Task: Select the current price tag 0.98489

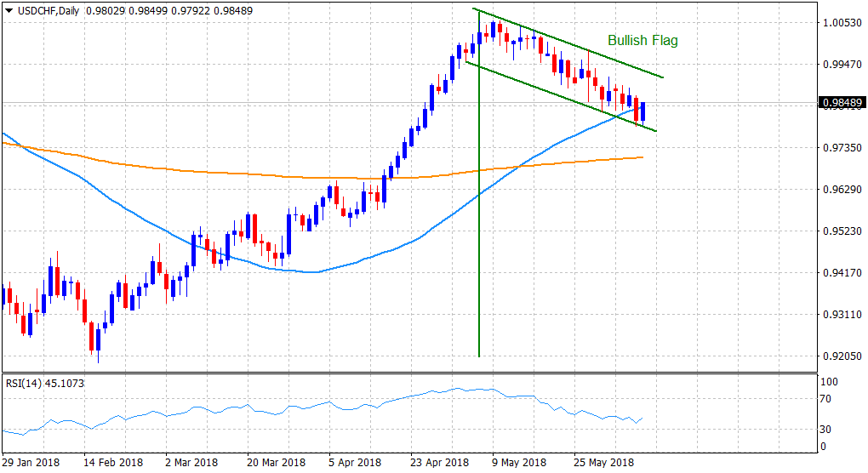Action: [x=840, y=104]
